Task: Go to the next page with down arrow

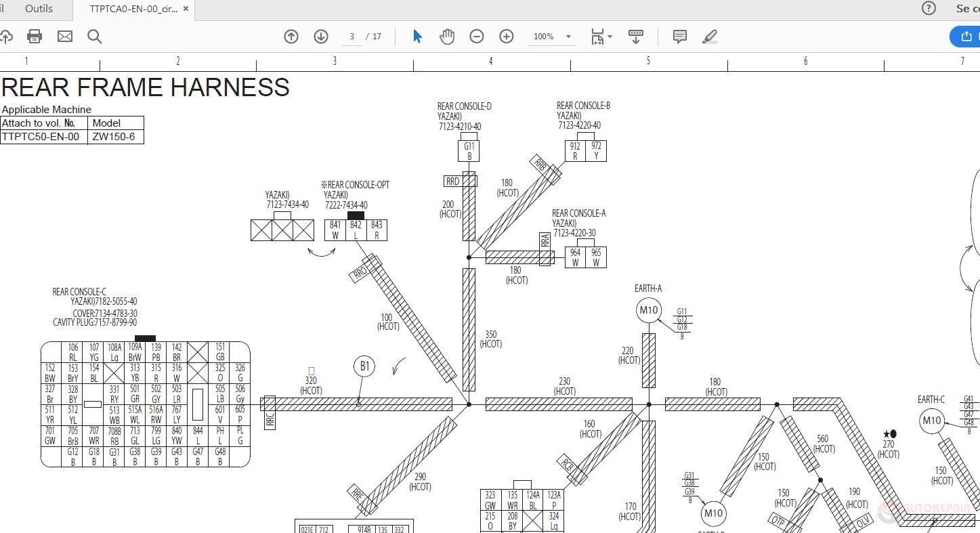Action: tap(321, 37)
